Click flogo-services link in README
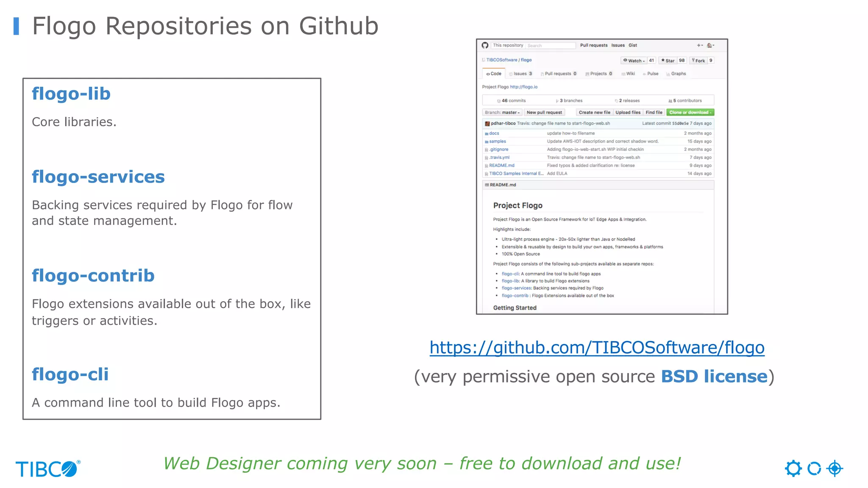Image resolution: width=868 pixels, height=488 pixels. (x=516, y=288)
